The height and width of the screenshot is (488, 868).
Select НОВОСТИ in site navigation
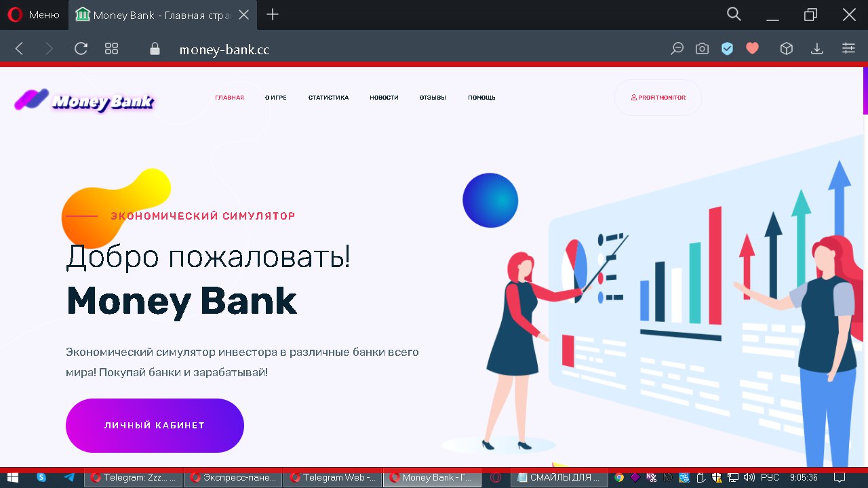pyautogui.click(x=384, y=98)
